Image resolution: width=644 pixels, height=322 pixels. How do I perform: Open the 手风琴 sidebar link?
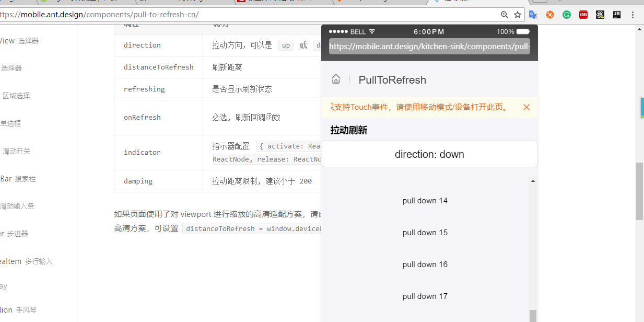pyautogui.click(x=18, y=310)
